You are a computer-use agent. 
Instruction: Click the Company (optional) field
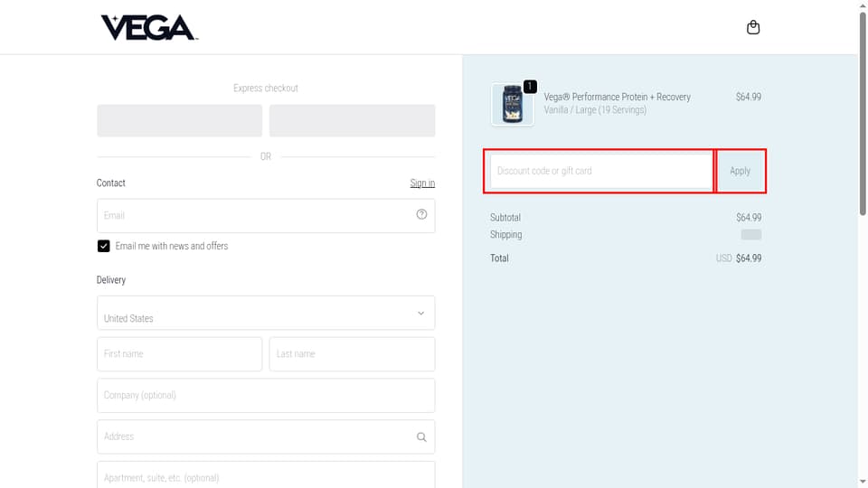(x=266, y=396)
